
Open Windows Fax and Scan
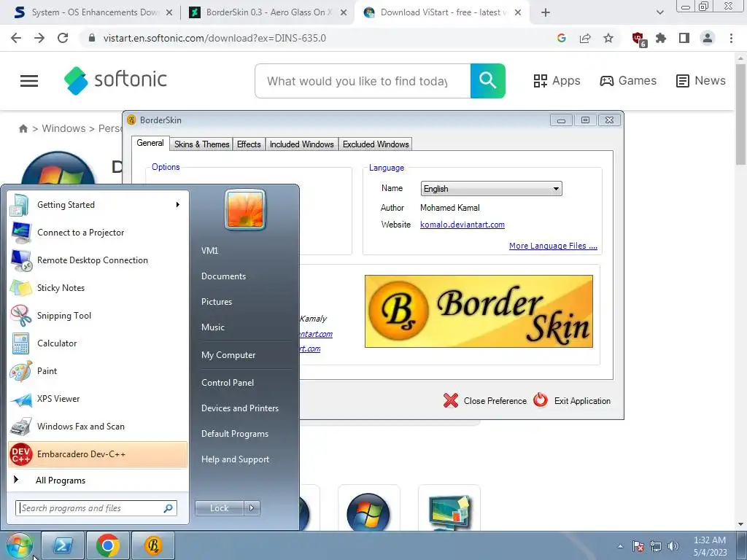[98, 426]
